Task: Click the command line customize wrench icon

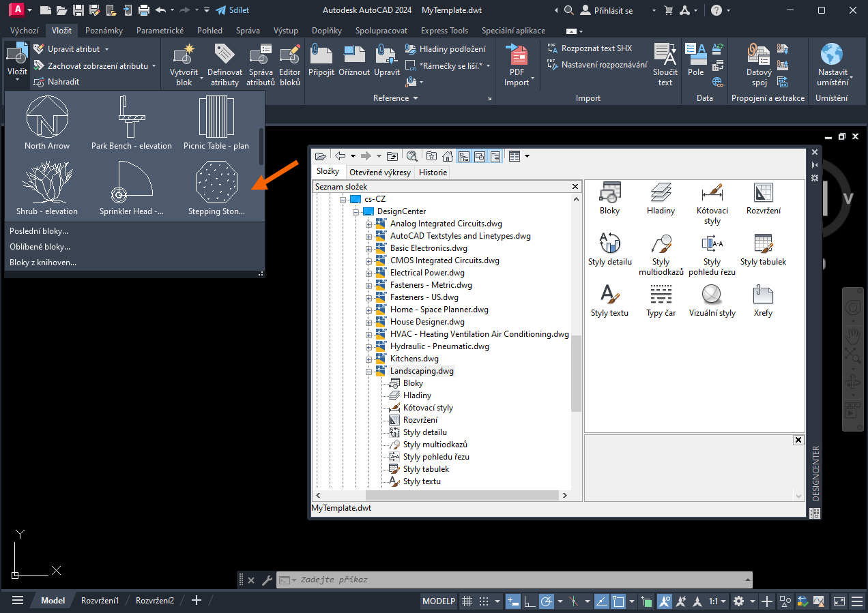Action: pos(267,580)
